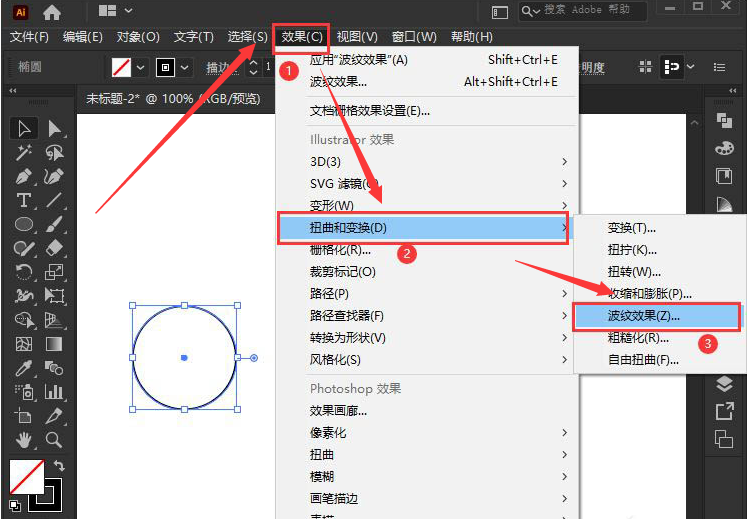The image size is (748, 519).
Task: Select the Rotate tool
Action: [x=23, y=272]
